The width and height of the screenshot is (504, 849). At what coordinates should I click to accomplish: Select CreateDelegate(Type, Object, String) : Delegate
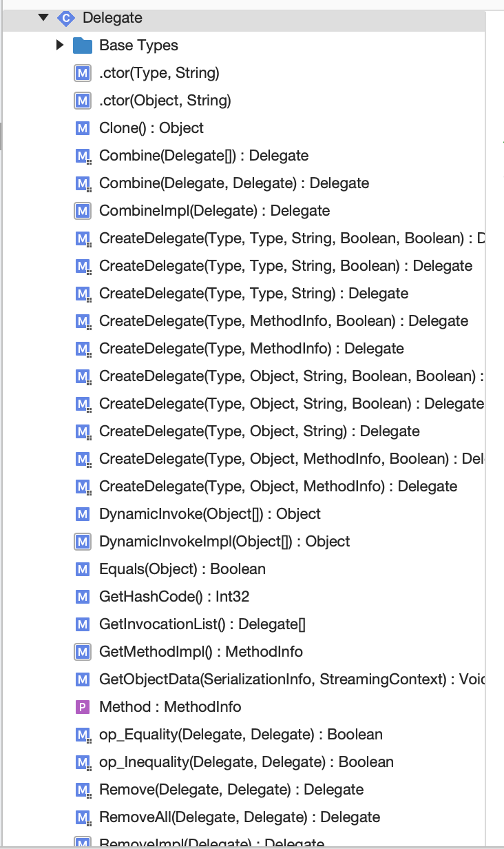pos(260,431)
